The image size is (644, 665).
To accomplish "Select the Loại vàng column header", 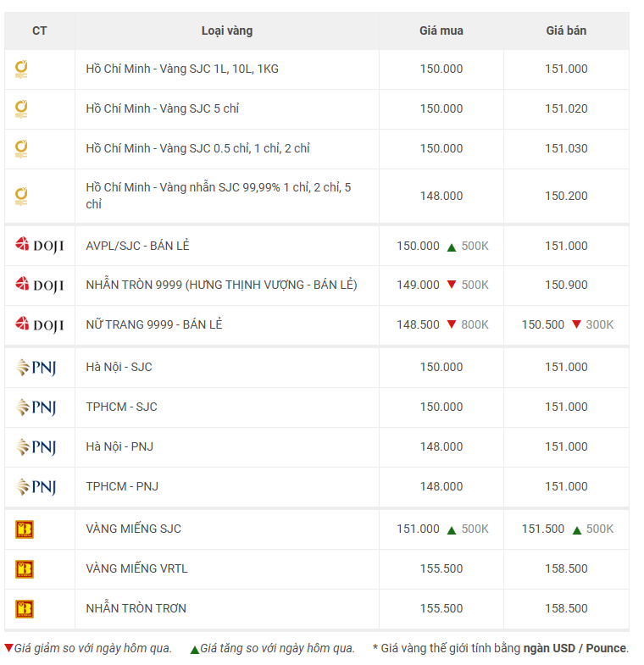I will (x=226, y=30).
